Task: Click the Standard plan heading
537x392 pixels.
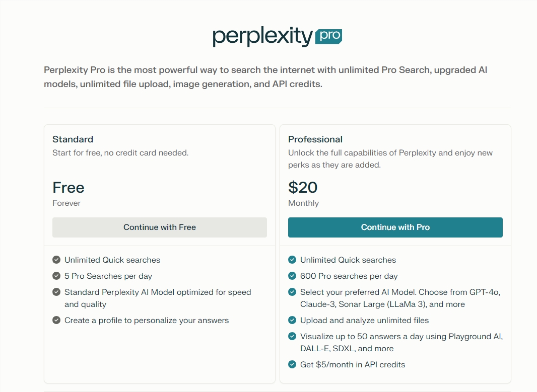Action: (73, 139)
